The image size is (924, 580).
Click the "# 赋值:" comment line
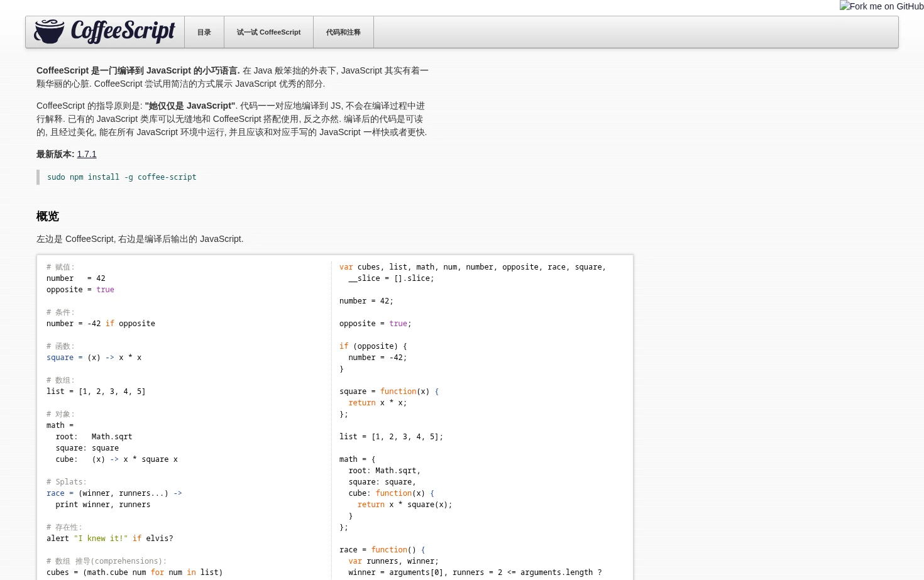60,267
